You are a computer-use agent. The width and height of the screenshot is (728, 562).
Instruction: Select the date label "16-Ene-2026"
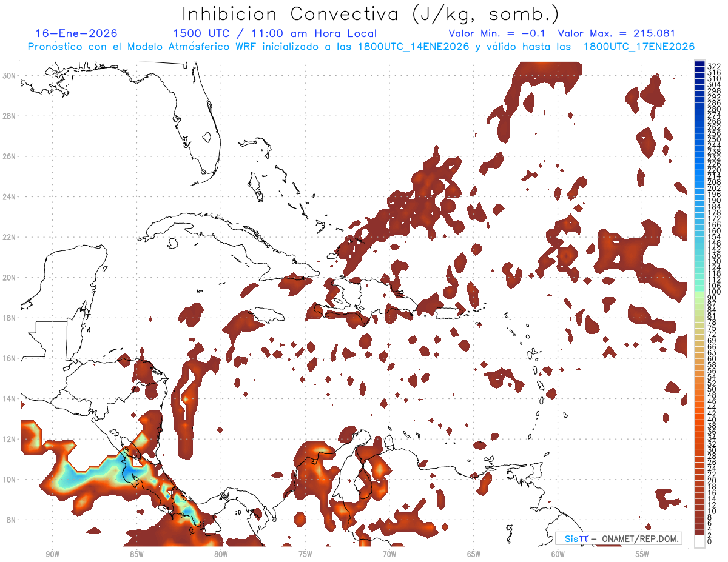click(76, 33)
